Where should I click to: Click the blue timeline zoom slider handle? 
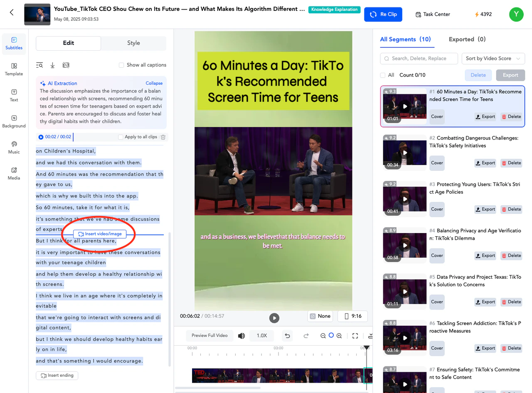click(x=331, y=335)
